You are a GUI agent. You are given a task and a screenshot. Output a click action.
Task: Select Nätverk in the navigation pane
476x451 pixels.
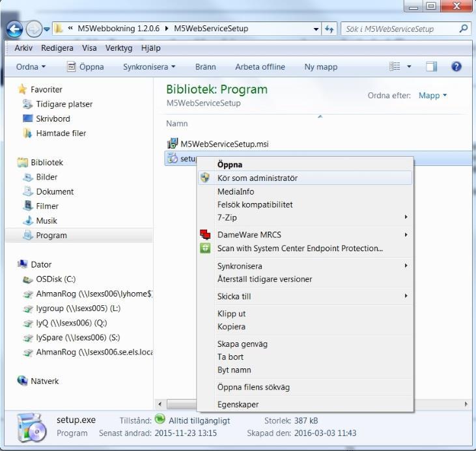pyautogui.click(x=44, y=381)
